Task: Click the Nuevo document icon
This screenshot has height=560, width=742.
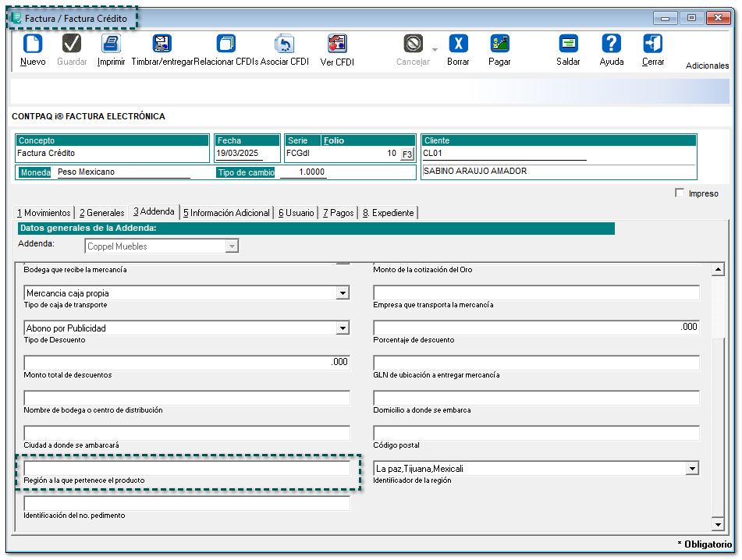Action: point(33,44)
